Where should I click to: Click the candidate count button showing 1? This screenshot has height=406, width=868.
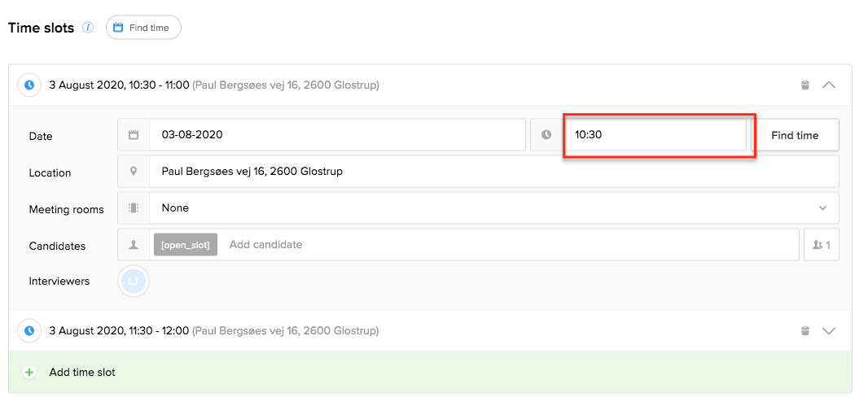pos(822,244)
